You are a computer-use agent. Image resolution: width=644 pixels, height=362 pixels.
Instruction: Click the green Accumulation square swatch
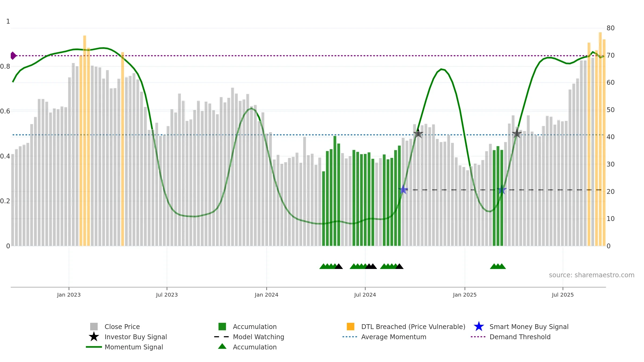click(x=222, y=326)
